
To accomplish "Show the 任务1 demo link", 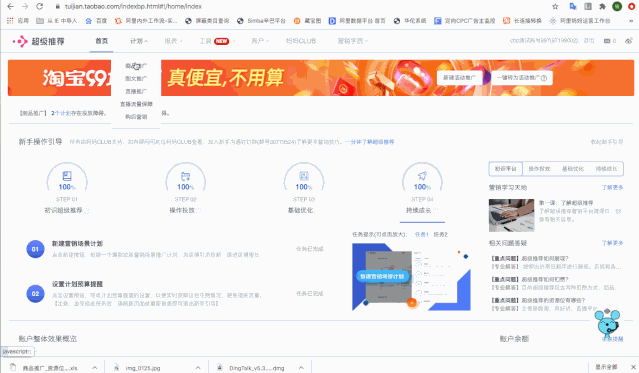I will pyautogui.click(x=421, y=234).
